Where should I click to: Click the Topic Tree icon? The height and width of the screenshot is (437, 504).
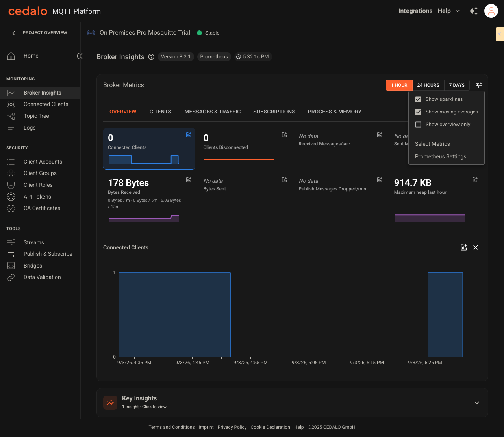pos(11,116)
